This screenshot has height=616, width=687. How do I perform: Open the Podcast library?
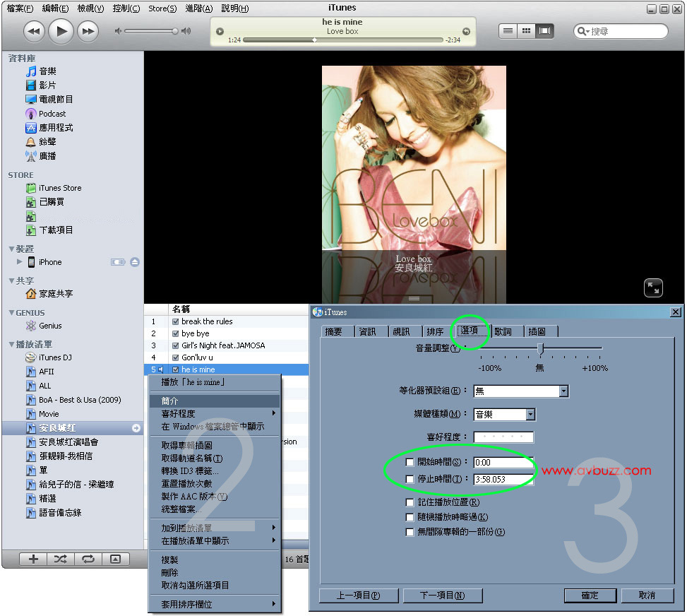coord(46,114)
